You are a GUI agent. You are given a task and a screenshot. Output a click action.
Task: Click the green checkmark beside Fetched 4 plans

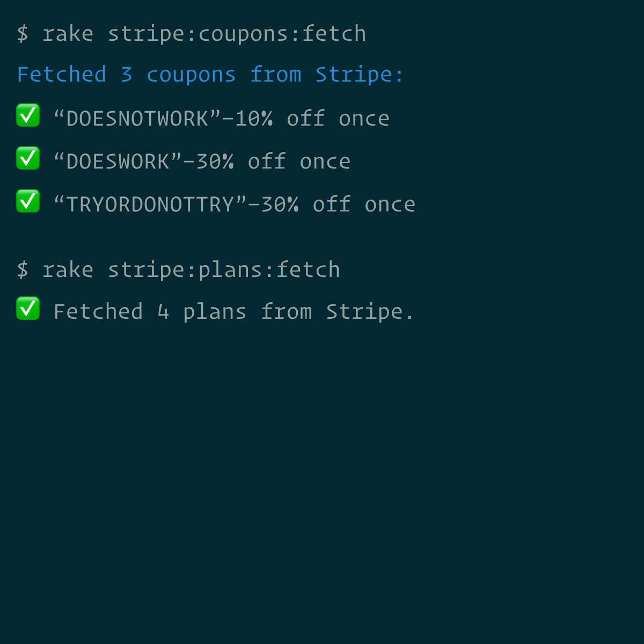point(28,309)
